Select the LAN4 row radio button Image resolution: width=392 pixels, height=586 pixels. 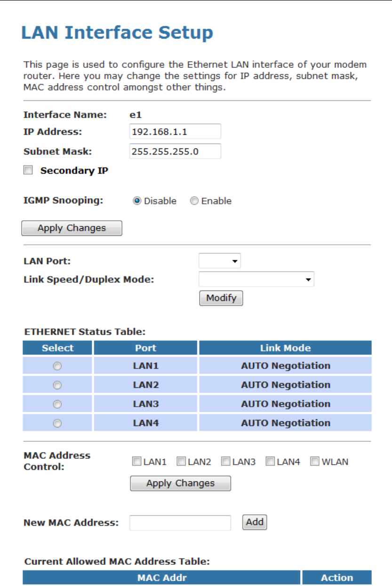pyautogui.click(x=57, y=423)
